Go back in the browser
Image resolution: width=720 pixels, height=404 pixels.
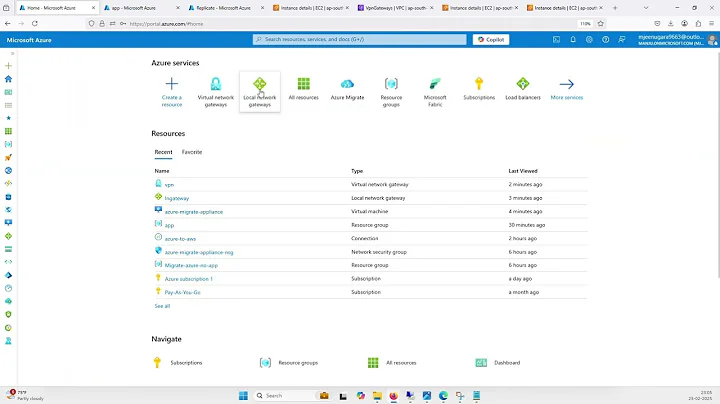click(8, 23)
